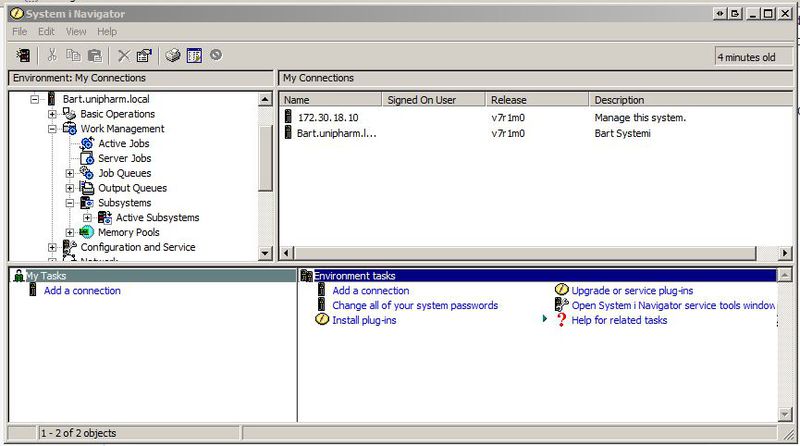800x446 pixels.
Task: Click the Active Subsystems icon
Action: 105,217
